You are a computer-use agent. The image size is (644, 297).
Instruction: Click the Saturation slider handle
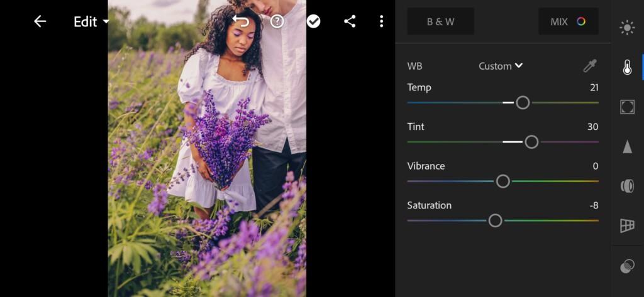click(x=496, y=220)
